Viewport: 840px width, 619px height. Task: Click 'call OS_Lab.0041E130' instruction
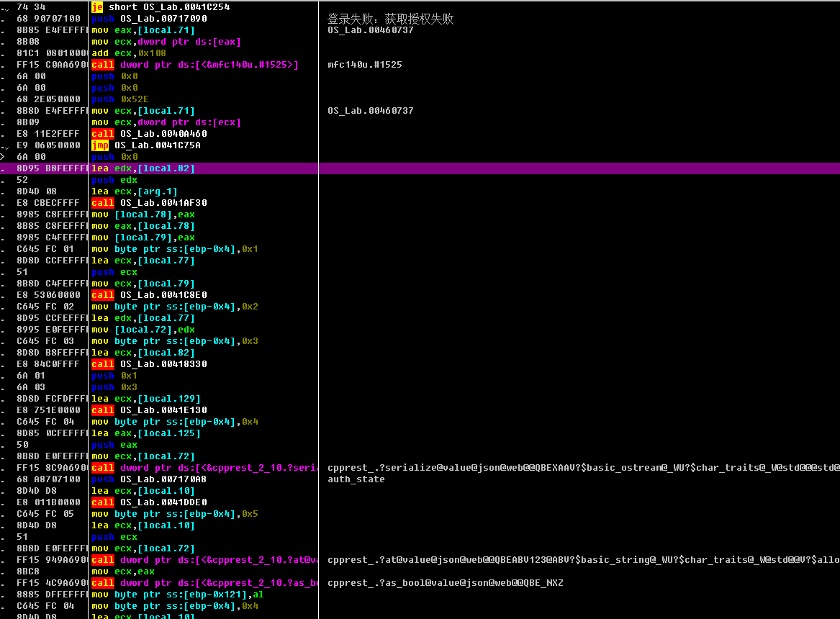pyautogui.click(x=150, y=410)
